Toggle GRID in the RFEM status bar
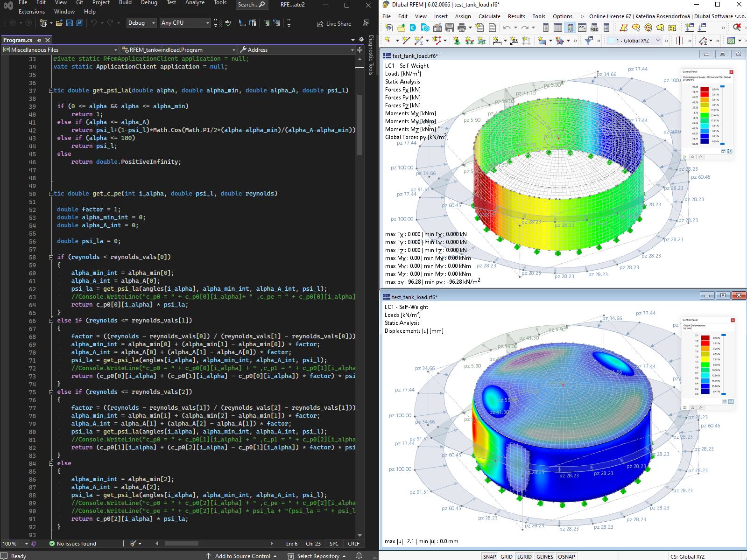747x560 pixels. click(x=506, y=556)
